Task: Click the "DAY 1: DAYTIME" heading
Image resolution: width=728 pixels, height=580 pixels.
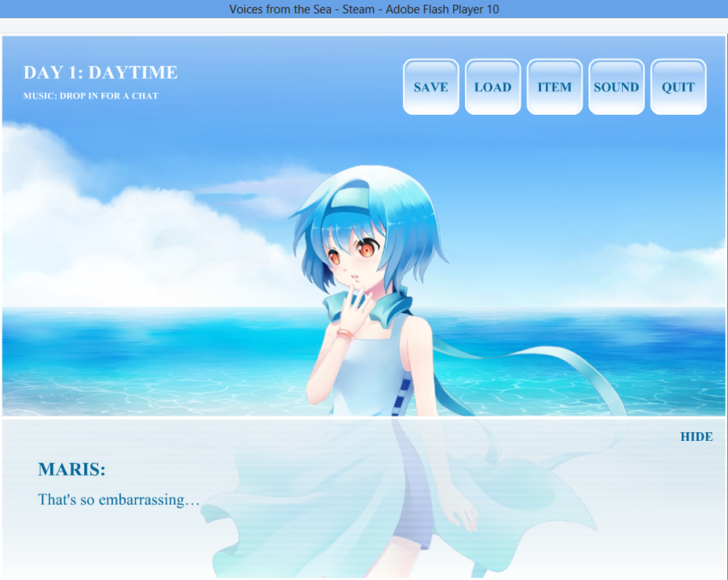Action: [100, 73]
